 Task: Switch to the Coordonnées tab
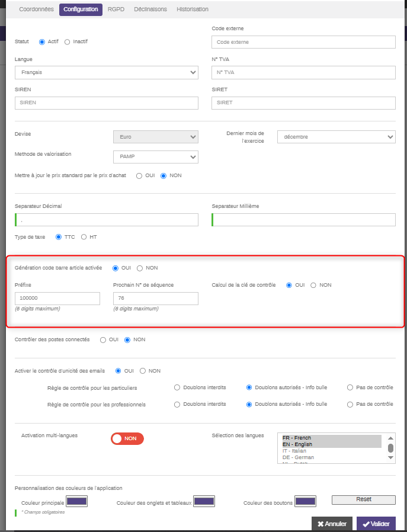tap(36, 9)
